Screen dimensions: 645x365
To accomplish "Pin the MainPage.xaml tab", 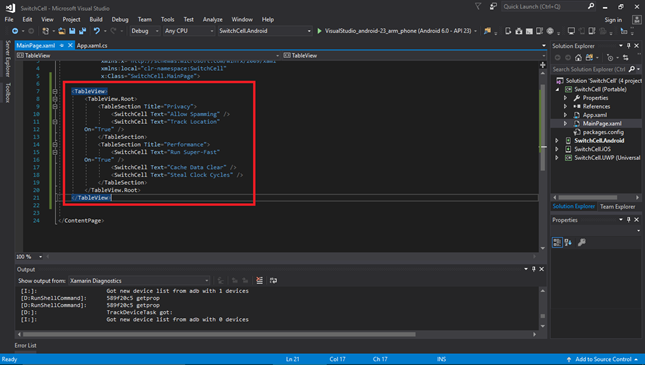I will (62, 46).
